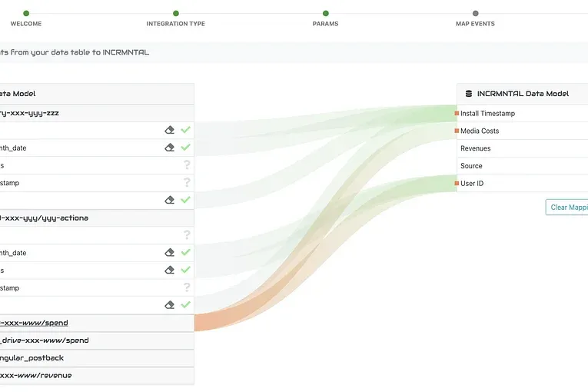Screen dimensions: 588x392
Task: Click eraser icon in row just above -xxx-yyy/yyy-actiona header
Action: pyautogui.click(x=170, y=200)
